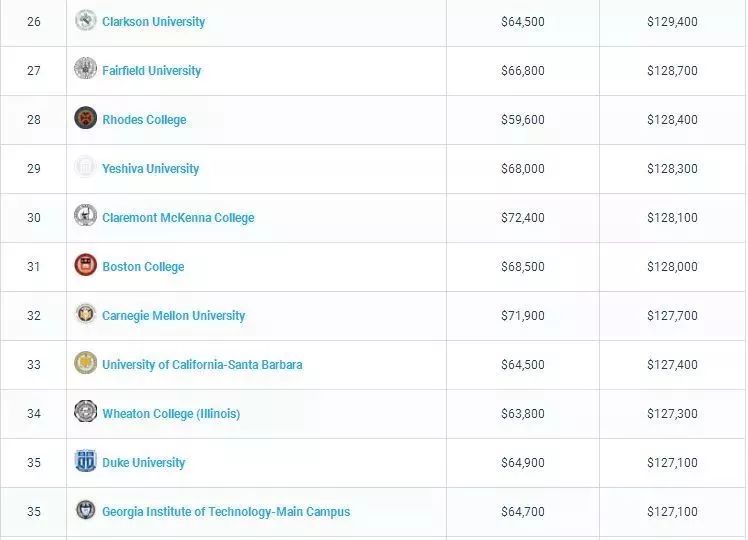Image resolution: width=748 pixels, height=540 pixels.
Task: Click the Clarkson University logo icon
Action: [85, 20]
